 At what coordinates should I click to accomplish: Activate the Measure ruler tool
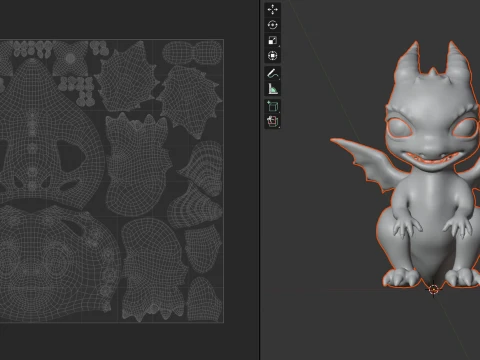click(272, 89)
